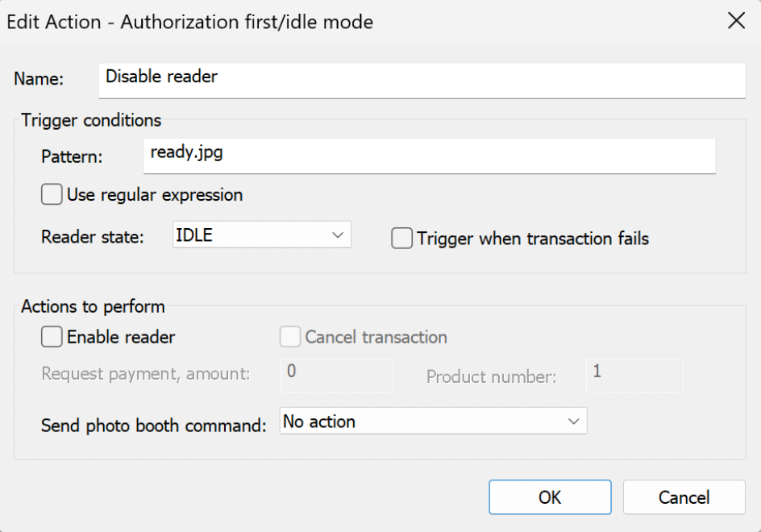Click the dialog title bar text

coord(190,22)
